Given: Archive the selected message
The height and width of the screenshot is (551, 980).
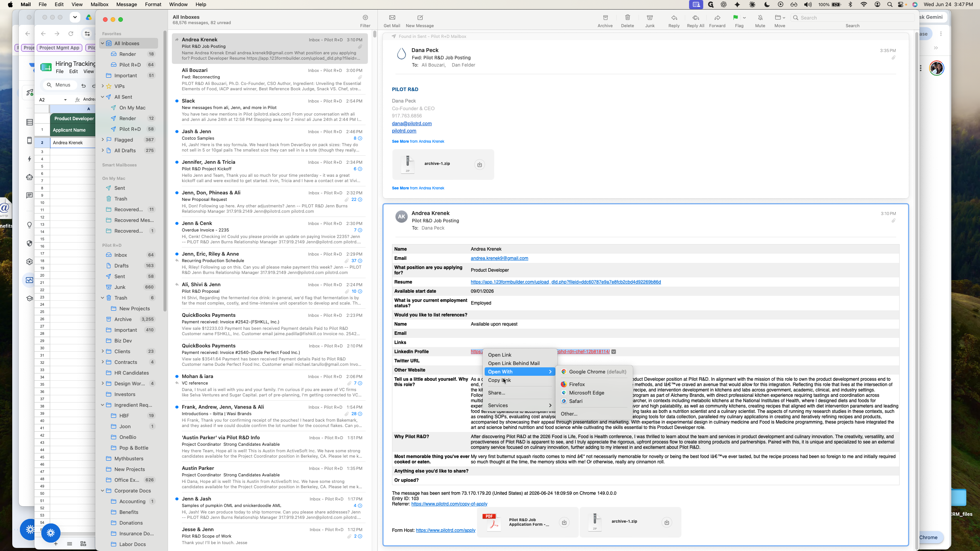Looking at the screenshot, I should click(605, 18).
